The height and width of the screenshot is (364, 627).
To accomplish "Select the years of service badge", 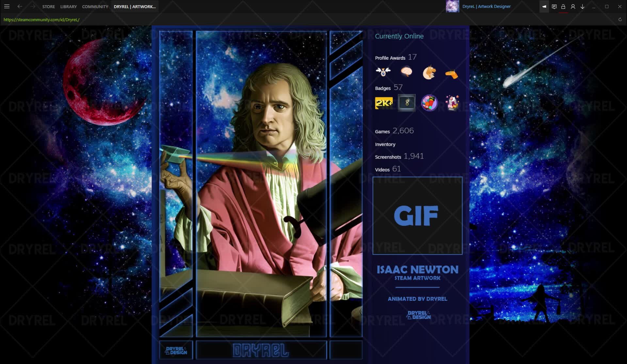I will 406,102.
